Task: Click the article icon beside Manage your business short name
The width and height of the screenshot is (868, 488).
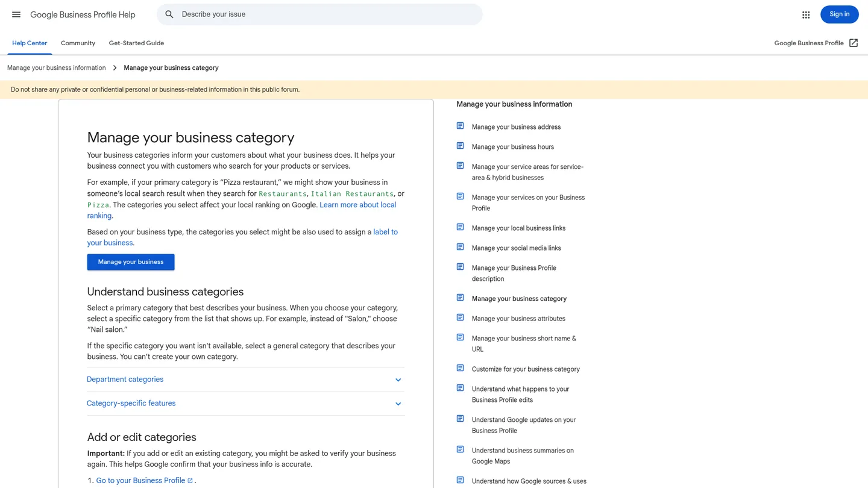Action: (x=460, y=337)
